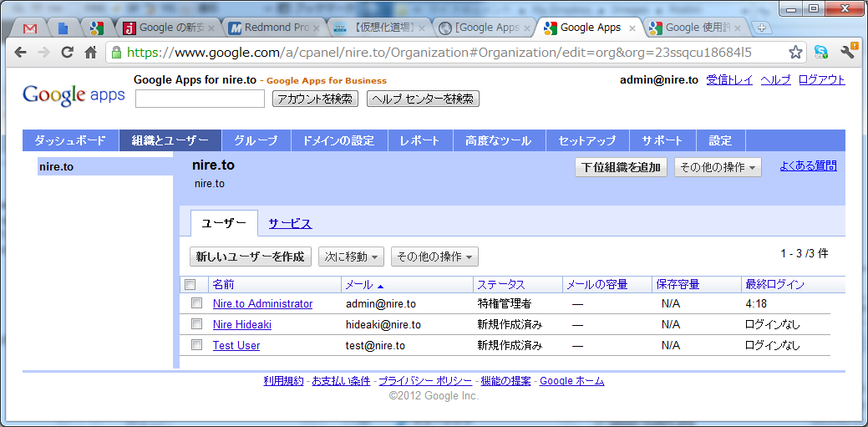This screenshot has width=868, height=427.
Task: Sort by 名前 column header
Action: click(224, 285)
